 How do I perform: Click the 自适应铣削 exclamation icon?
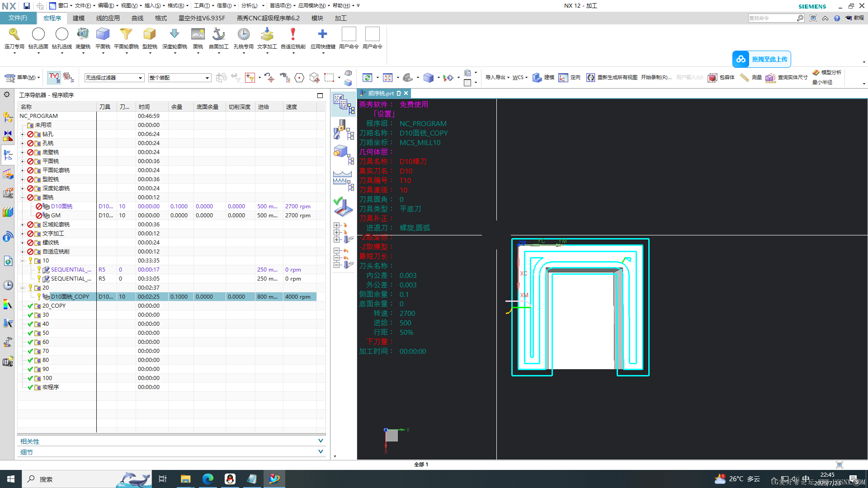click(293, 34)
